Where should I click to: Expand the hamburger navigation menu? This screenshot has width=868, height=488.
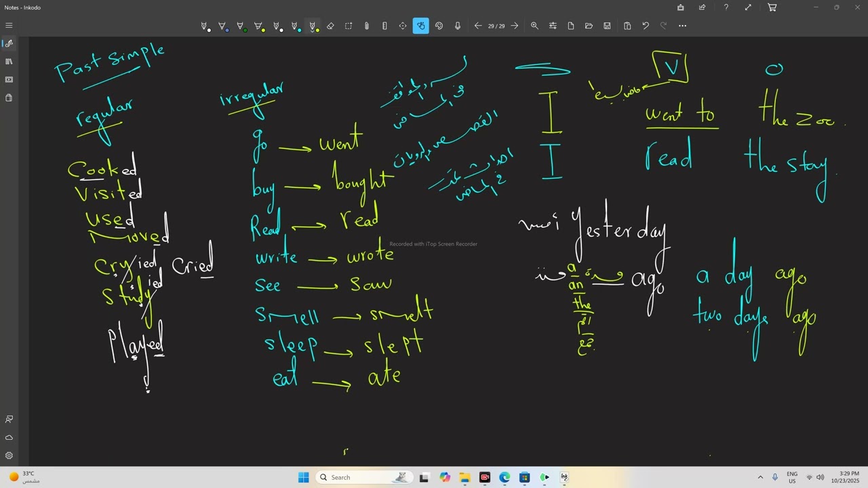click(9, 26)
